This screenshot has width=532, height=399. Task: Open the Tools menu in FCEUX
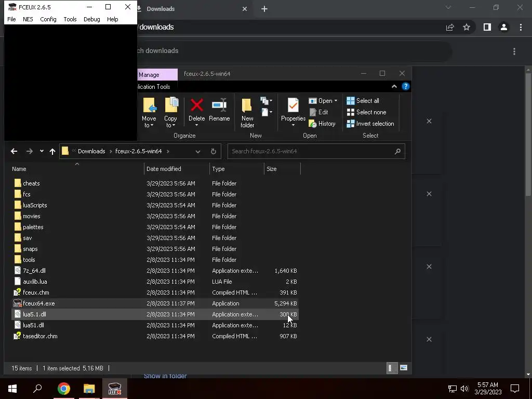click(70, 19)
